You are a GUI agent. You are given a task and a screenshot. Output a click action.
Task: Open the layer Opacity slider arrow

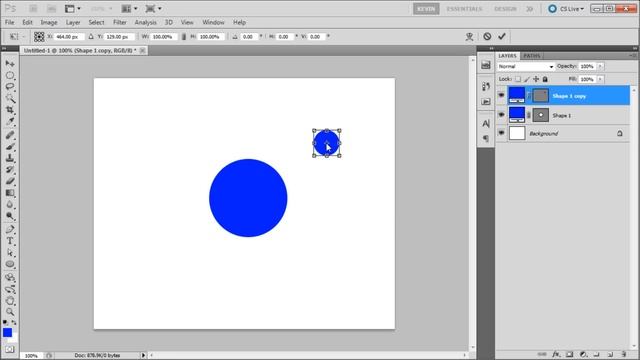[600, 66]
